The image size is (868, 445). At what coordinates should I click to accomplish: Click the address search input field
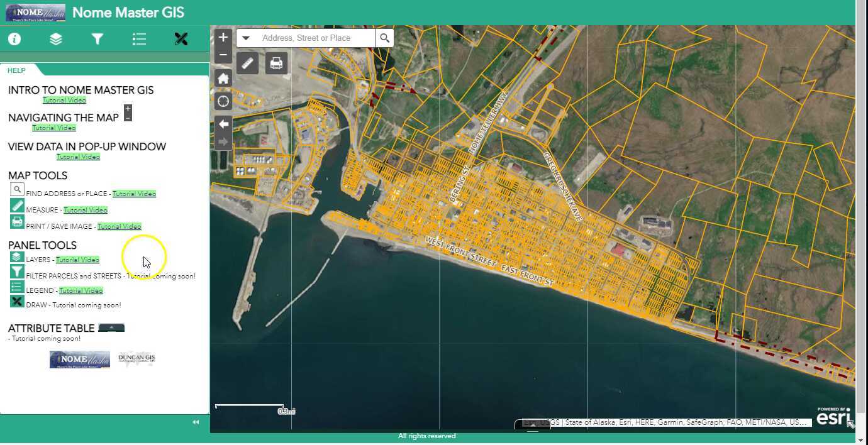(314, 38)
